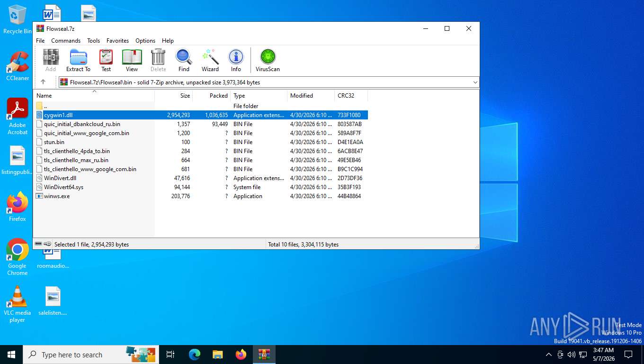Open Task View on the taskbar

click(x=170, y=355)
